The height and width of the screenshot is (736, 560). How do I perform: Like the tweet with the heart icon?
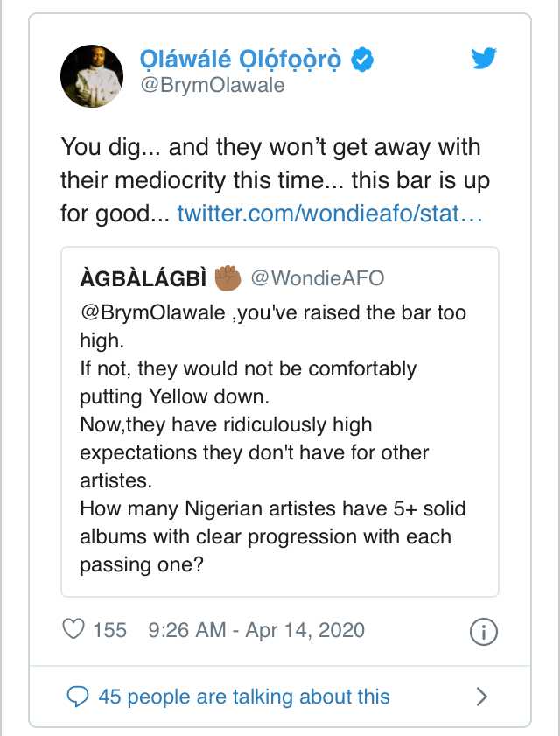coord(75,629)
